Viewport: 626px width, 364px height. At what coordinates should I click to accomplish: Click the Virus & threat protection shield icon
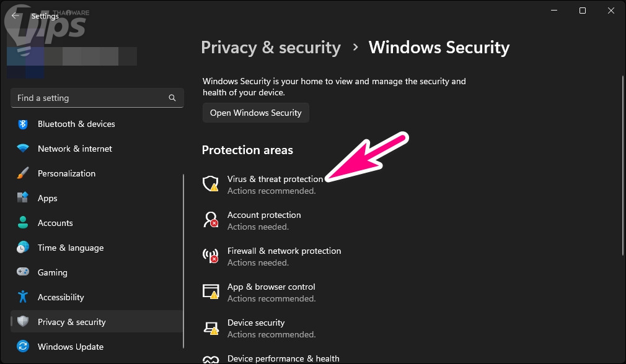point(211,184)
